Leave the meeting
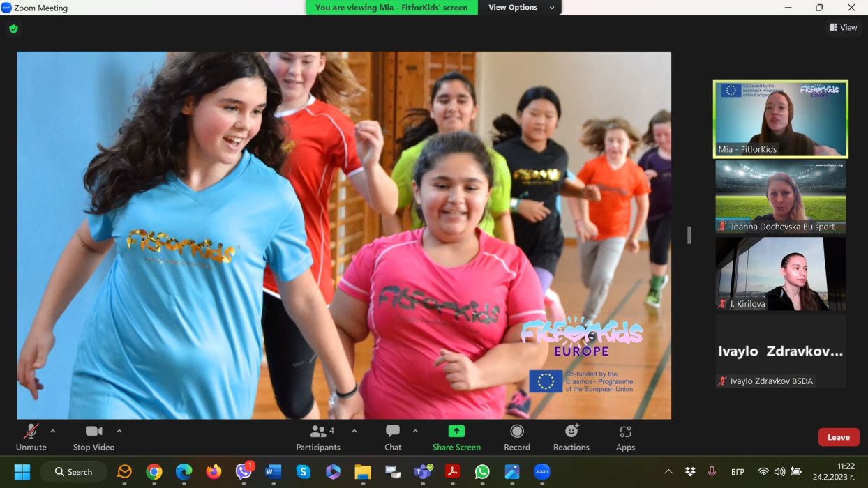The height and width of the screenshot is (488, 868). coord(838,437)
